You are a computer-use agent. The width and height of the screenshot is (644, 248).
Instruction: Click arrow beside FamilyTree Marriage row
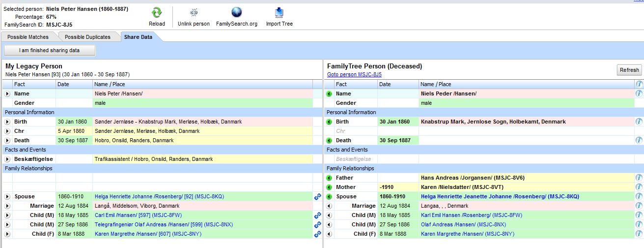[x=329, y=206]
